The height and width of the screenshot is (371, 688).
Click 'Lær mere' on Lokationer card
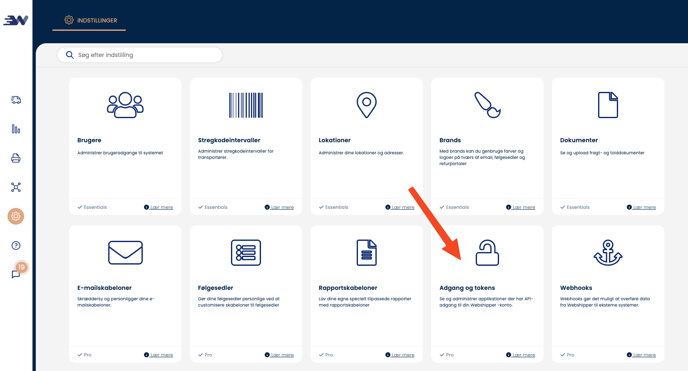400,207
